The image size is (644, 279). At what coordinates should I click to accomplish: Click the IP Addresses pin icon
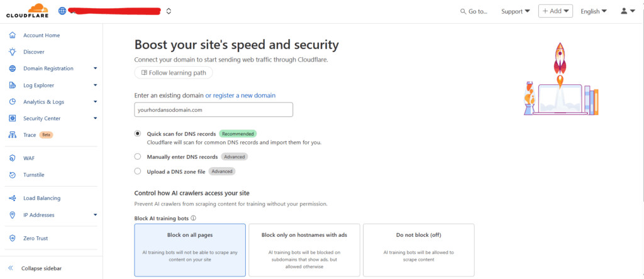click(x=13, y=215)
